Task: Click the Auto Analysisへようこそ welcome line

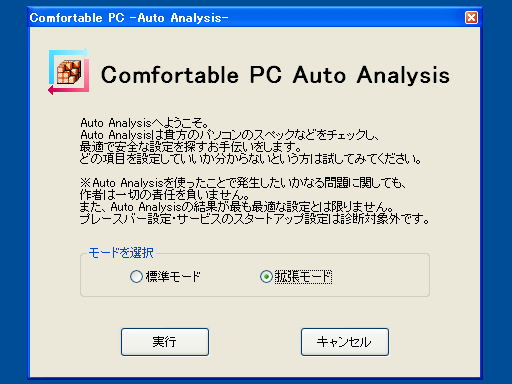Action: click(145, 123)
